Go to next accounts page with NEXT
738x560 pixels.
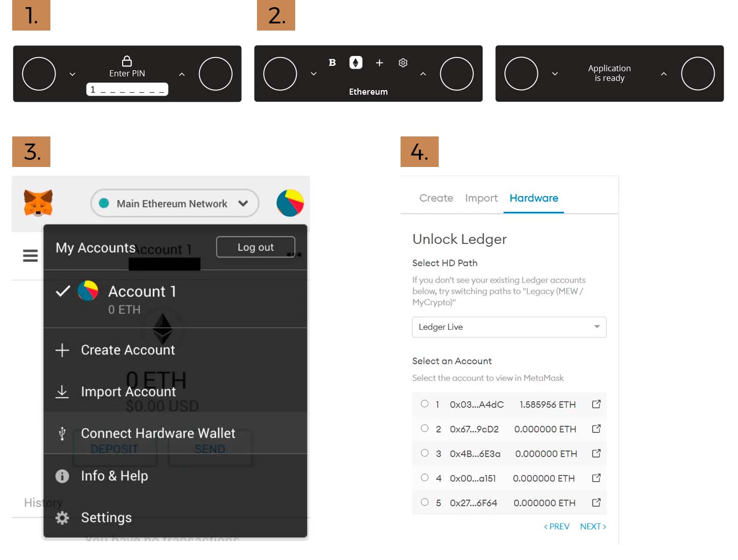[593, 526]
